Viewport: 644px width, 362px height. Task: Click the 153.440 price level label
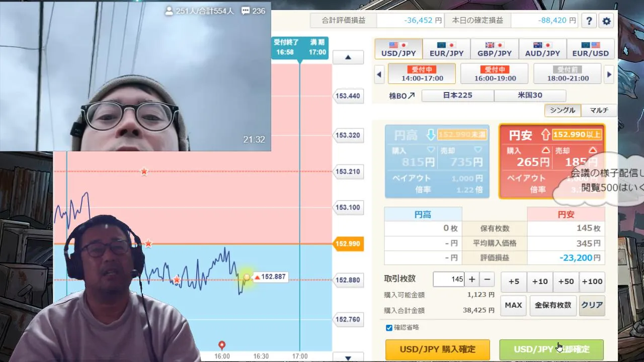[x=348, y=96]
